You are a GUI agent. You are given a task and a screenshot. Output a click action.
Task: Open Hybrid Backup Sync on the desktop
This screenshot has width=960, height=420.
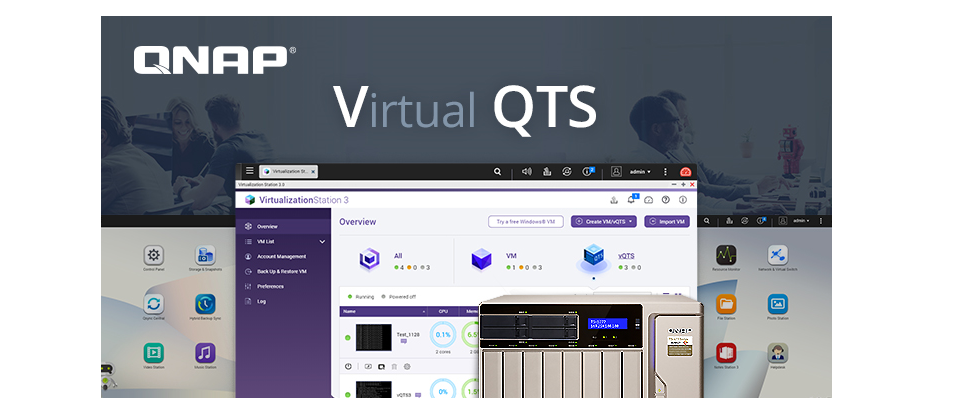click(x=205, y=307)
